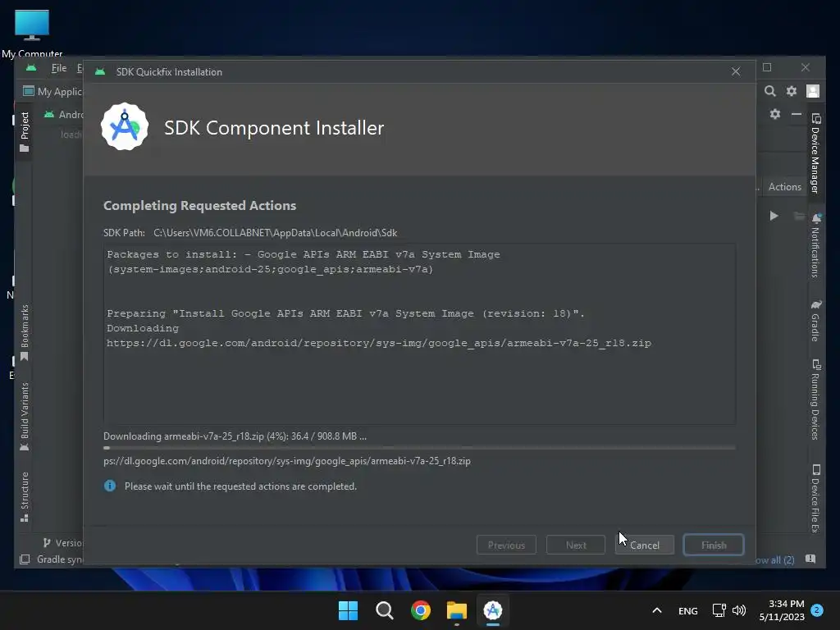
Task: Open the Running Devices side tab
Action: point(816,399)
